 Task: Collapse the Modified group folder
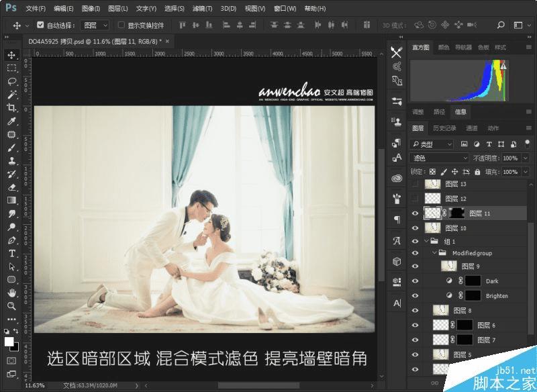pyautogui.click(x=434, y=252)
